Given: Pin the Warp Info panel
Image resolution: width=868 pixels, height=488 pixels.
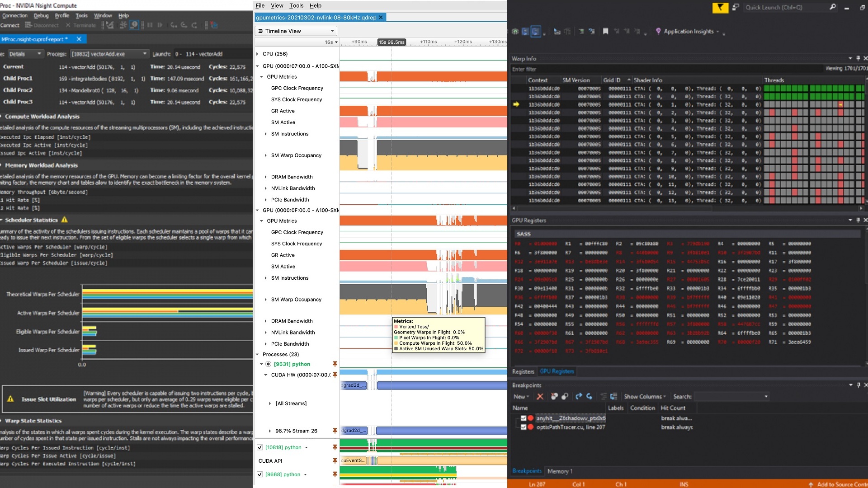Looking at the screenshot, I should pyautogui.click(x=858, y=58).
